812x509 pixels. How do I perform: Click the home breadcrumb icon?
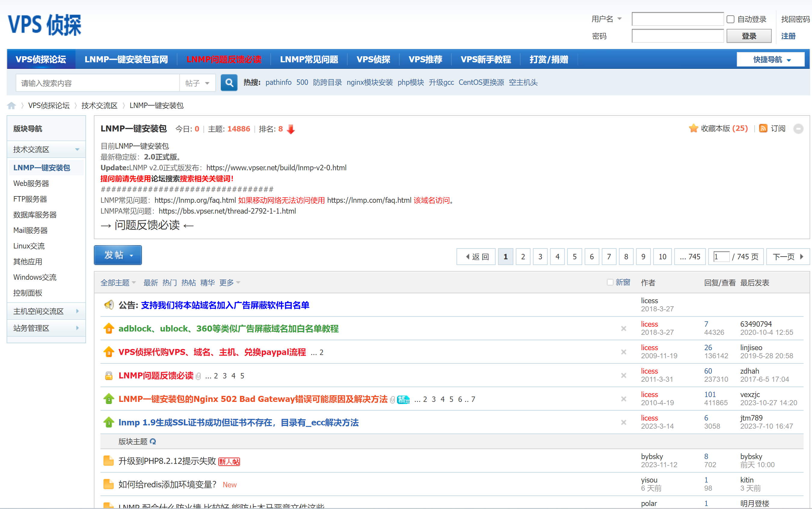tap(11, 106)
